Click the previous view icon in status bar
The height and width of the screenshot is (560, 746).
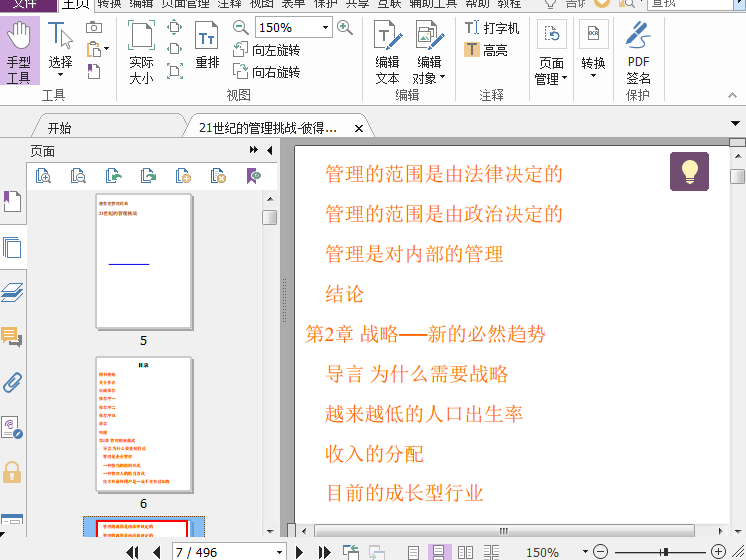pyautogui.click(x=351, y=552)
